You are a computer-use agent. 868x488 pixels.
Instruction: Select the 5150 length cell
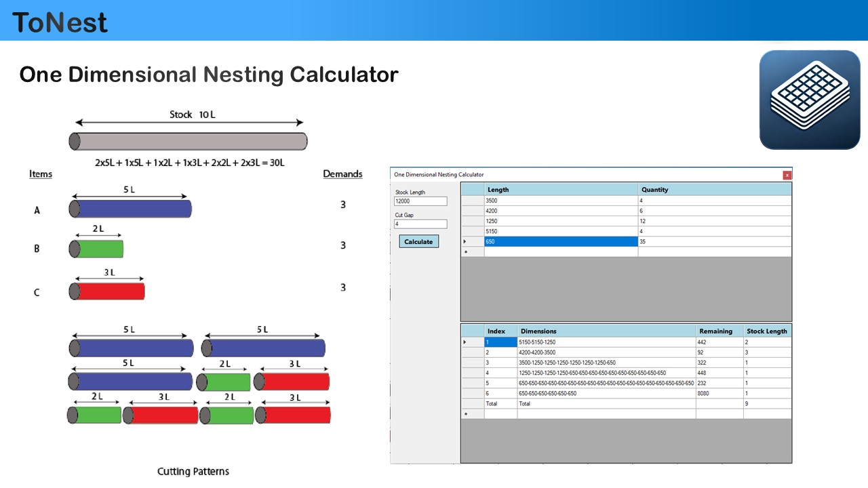click(561, 232)
